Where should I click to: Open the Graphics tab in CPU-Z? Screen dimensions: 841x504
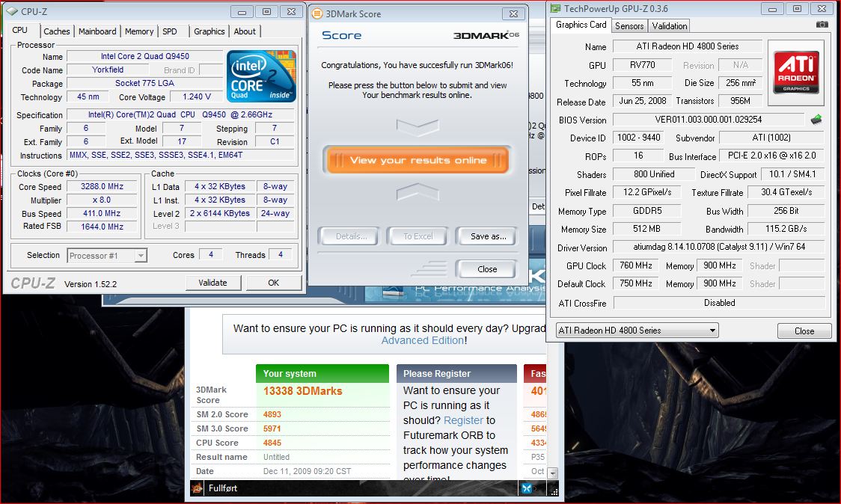pyautogui.click(x=210, y=31)
